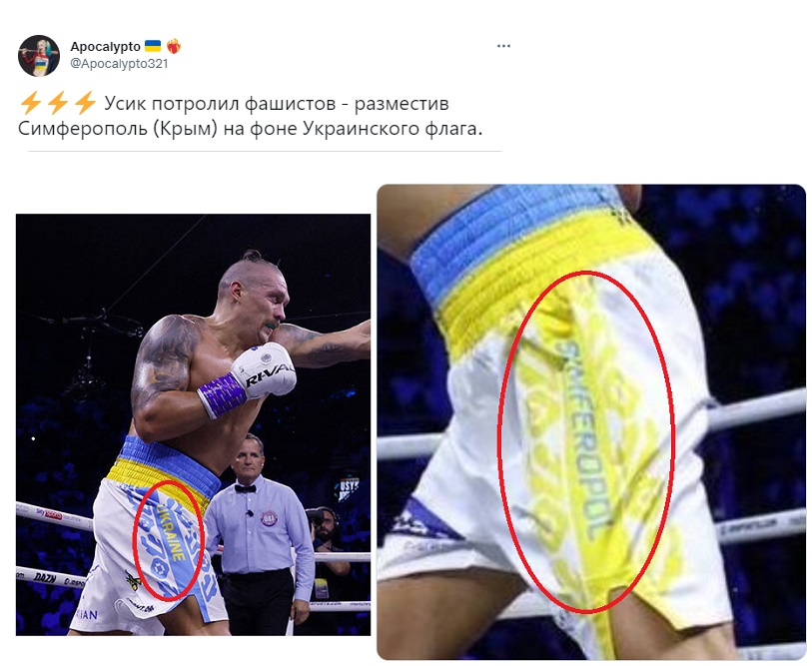Click the third lightning bolt emoji
This screenshot has width=812, height=666.
tap(85, 103)
